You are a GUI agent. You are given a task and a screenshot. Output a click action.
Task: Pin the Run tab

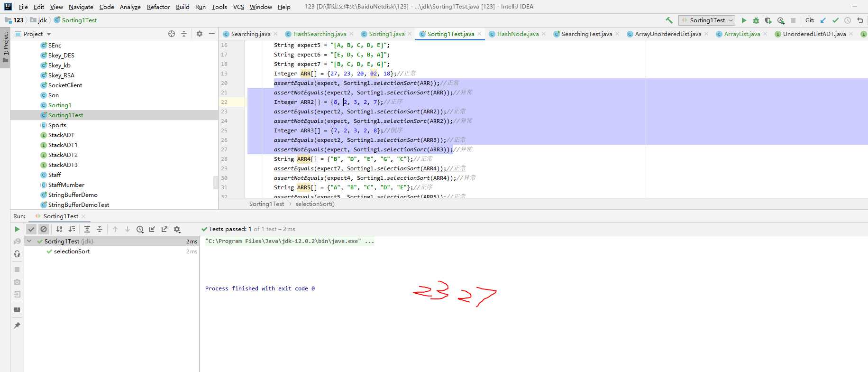tap(17, 325)
